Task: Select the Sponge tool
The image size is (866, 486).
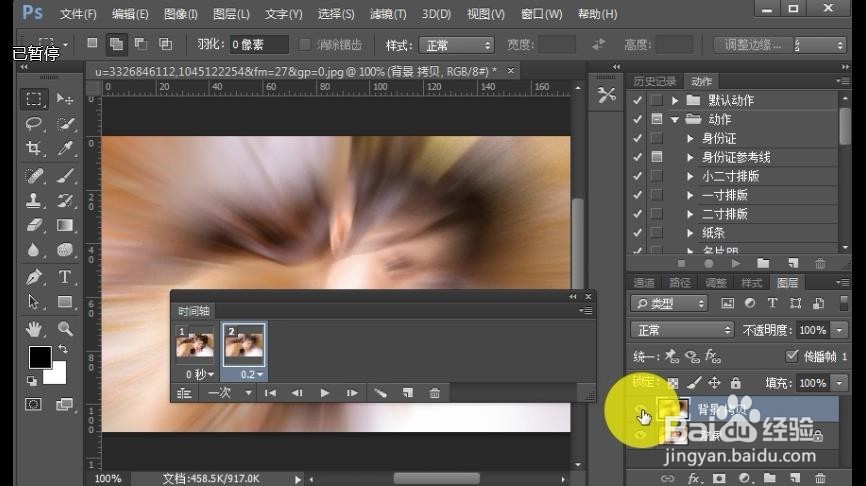Action: (x=65, y=250)
